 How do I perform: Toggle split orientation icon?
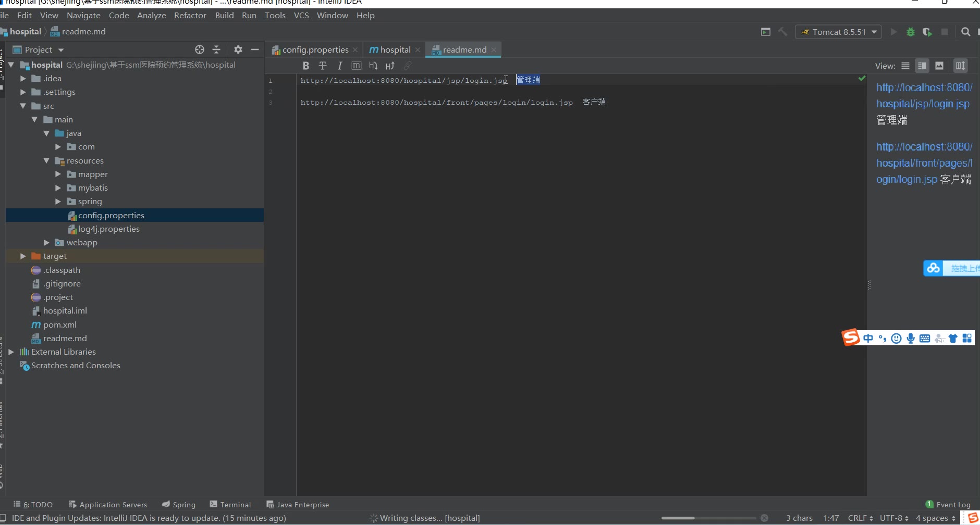(961, 66)
